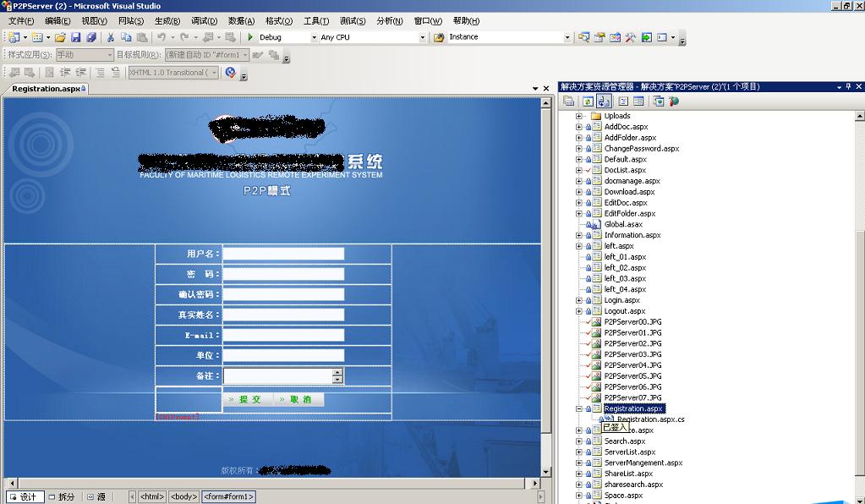
Task: Open the Any CPU platform dropdown
Action: (423, 37)
